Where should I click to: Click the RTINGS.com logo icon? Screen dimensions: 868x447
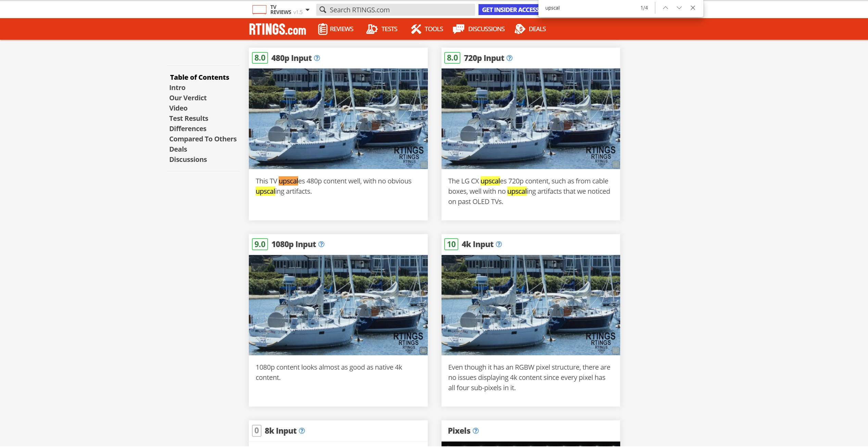[x=278, y=28]
